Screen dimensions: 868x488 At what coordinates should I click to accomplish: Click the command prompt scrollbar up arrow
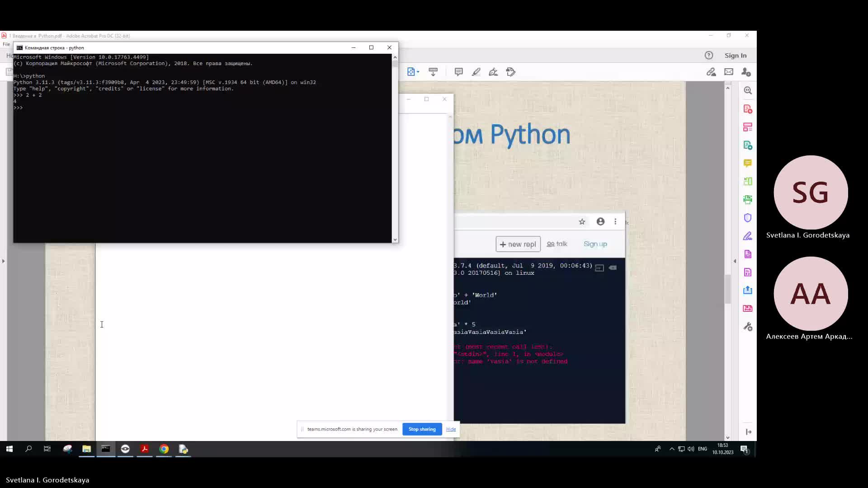tap(395, 57)
